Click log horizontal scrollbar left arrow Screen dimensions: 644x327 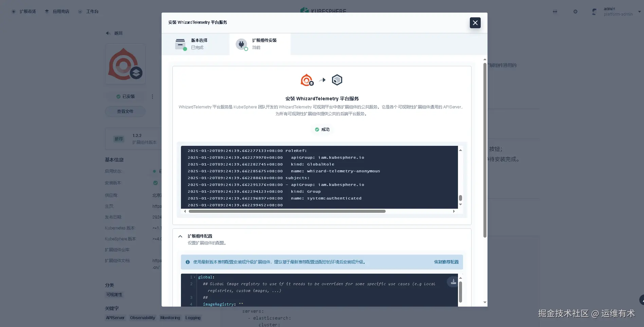[185, 211]
